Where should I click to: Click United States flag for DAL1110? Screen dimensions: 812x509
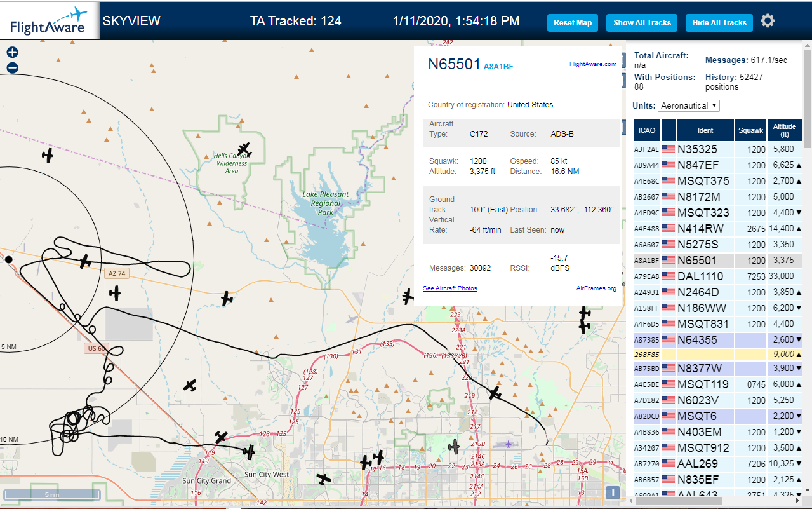point(669,276)
